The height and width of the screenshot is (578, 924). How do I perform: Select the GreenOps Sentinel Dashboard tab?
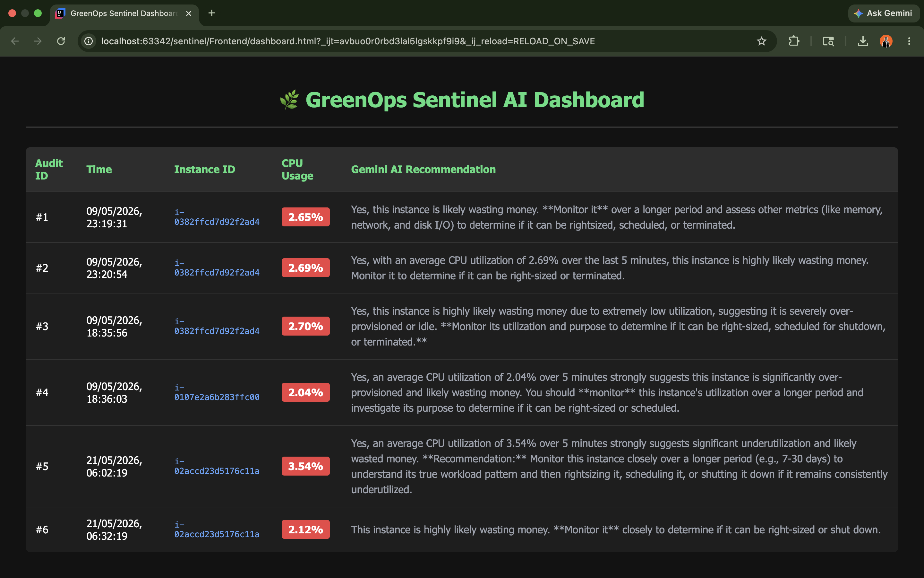tap(124, 13)
